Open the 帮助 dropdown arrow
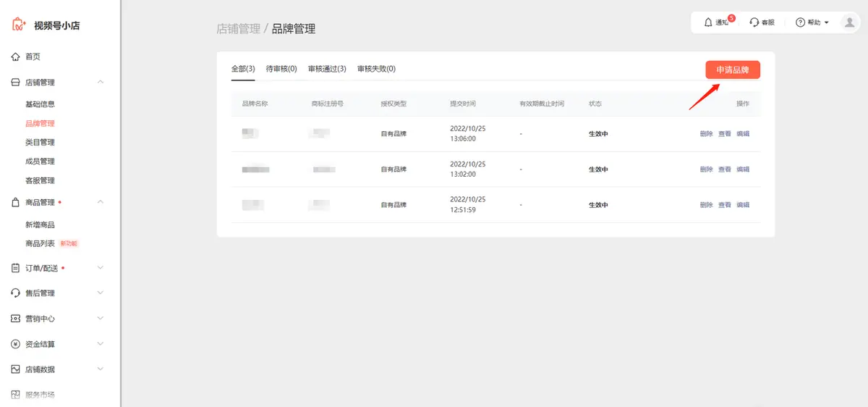Screen dimensions: 868x407 pos(827,22)
